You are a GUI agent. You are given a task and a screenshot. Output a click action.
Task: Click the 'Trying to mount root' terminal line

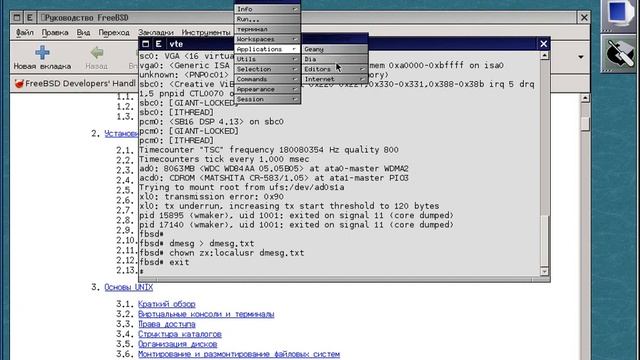point(242,187)
